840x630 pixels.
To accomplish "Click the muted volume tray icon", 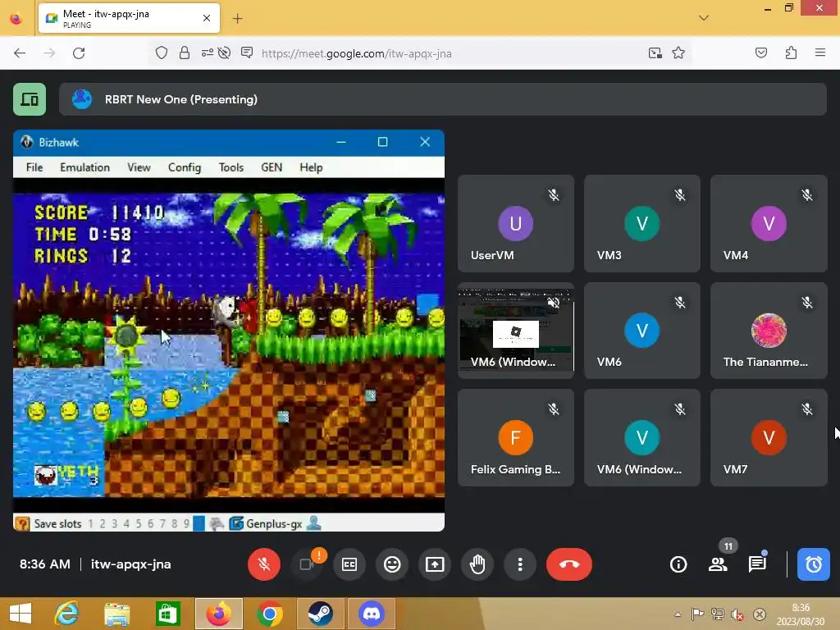I will tap(737, 614).
